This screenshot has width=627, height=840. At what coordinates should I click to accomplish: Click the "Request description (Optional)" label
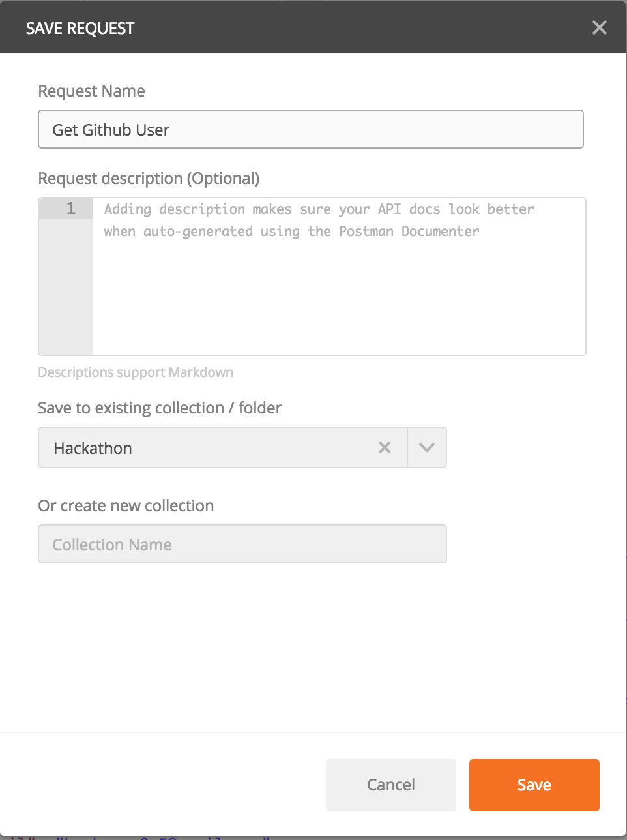(x=149, y=179)
